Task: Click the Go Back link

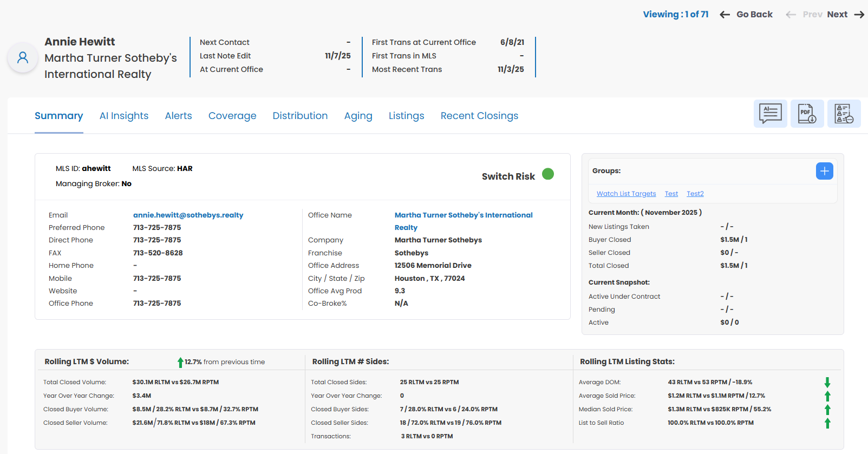Action: tap(754, 15)
